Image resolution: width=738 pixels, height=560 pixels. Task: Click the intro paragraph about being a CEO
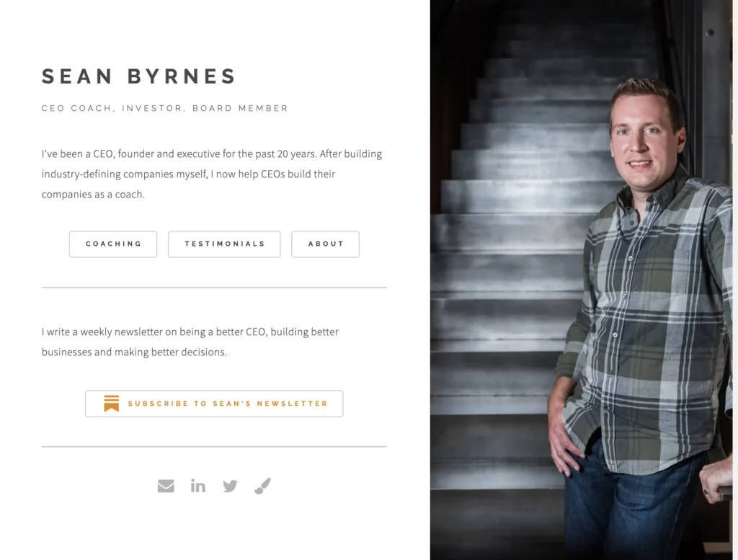[212, 174]
